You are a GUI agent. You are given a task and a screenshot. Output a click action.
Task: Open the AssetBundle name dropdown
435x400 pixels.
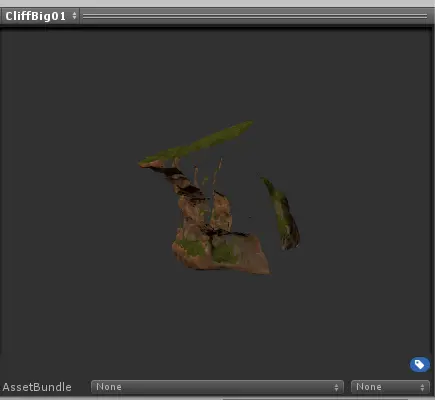(x=217, y=387)
